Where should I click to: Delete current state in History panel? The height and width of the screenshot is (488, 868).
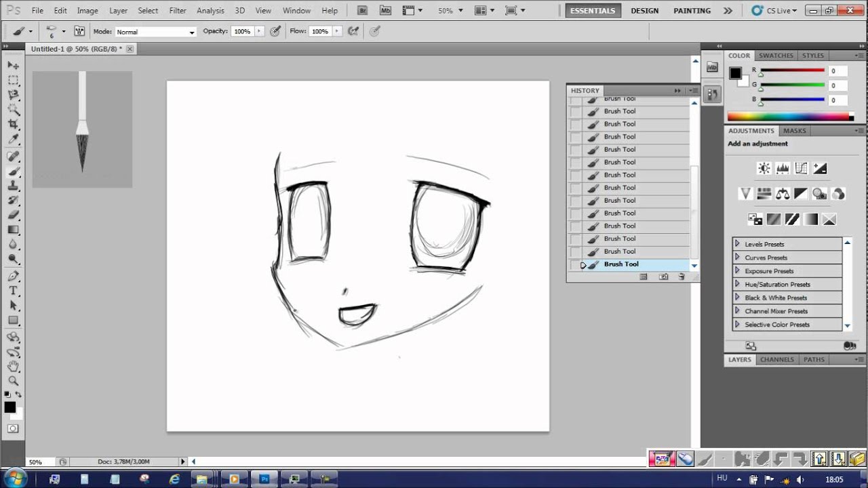(x=682, y=277)
